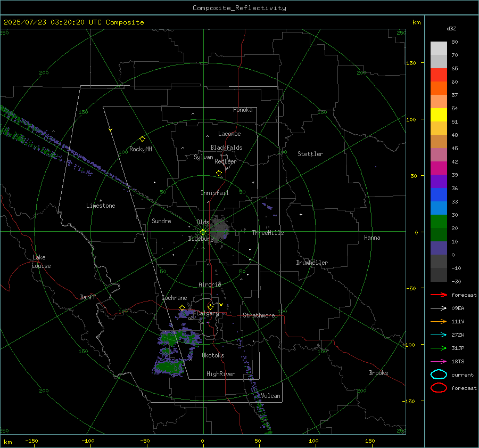Select the purple swatch below 39 dBZ
The height and width of the screenshot is (448, 479).
439,181
